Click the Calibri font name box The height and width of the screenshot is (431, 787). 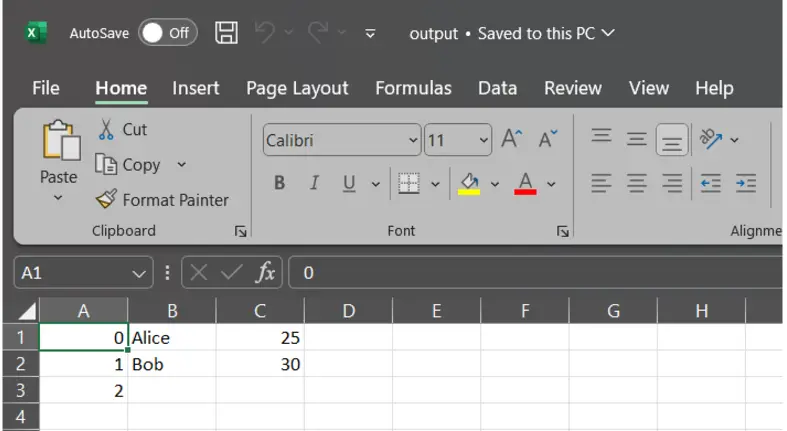pyautogui.click(x=342, y=140)
